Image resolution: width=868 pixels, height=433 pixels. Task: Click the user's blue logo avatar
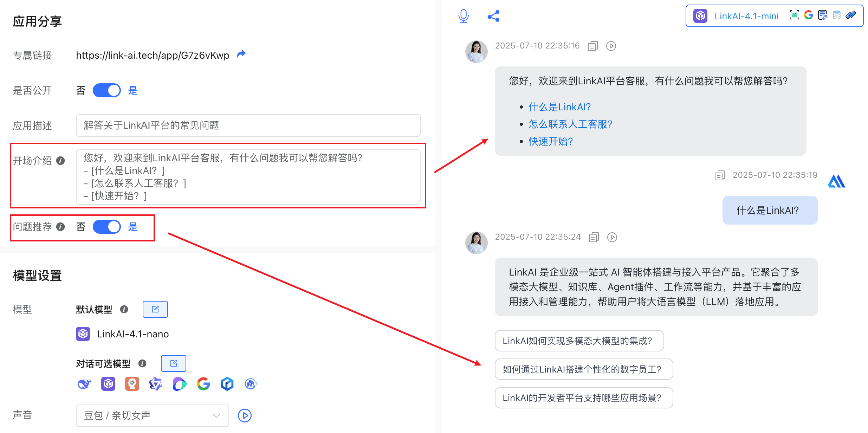[x=837, y=181]
